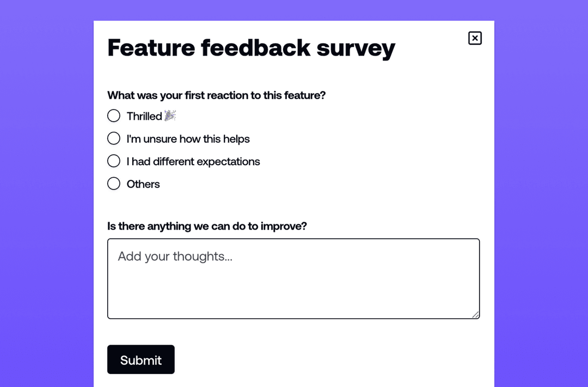
Task: Click the "I'm unsure how this helps" label
Action: pyautogui.click(x=188, y=139)
